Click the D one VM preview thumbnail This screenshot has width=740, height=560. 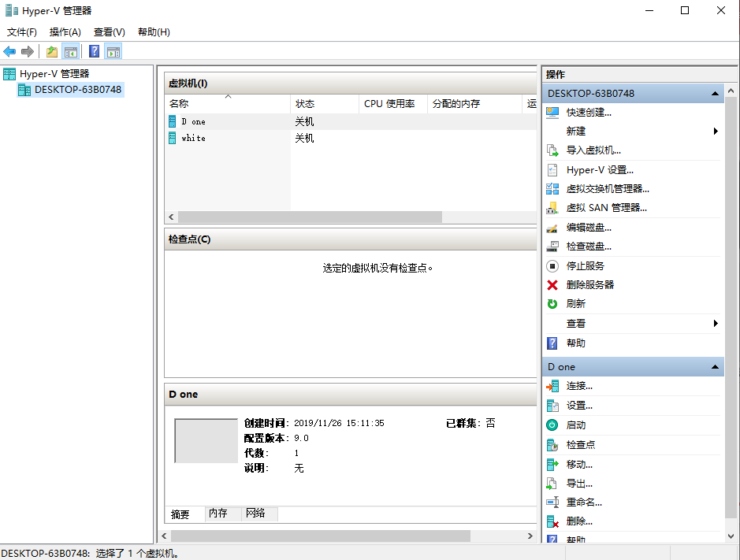pyautogui.click(x=206, y=440)
